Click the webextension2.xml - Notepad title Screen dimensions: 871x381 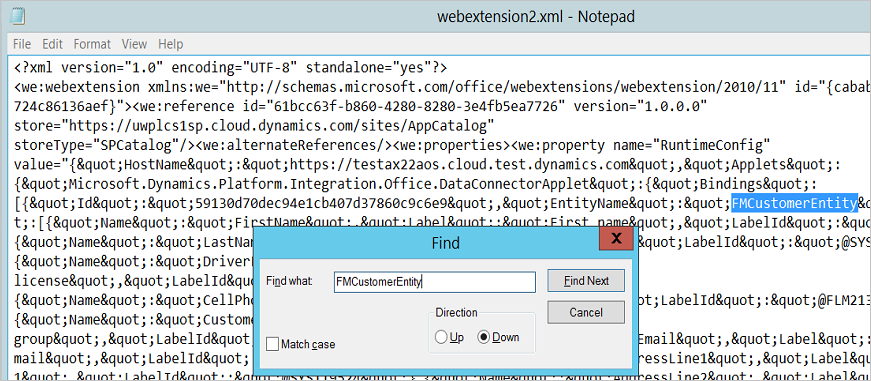[536, 17]
